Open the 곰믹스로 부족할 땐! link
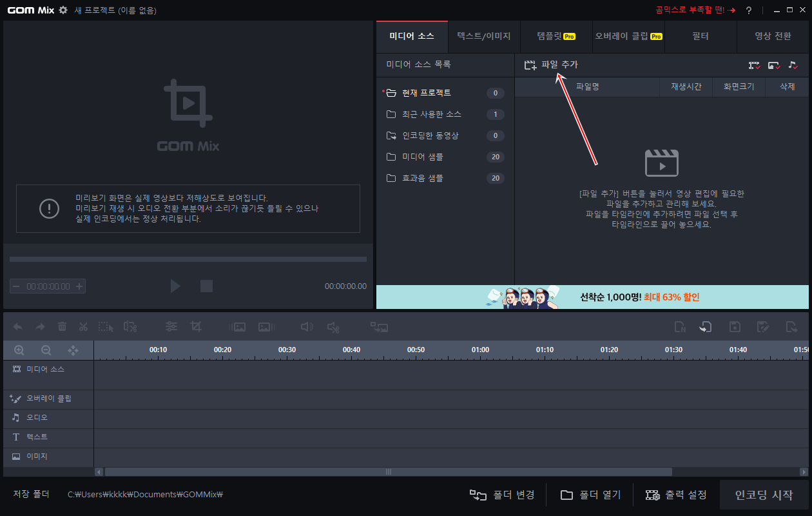 point(695,10)
